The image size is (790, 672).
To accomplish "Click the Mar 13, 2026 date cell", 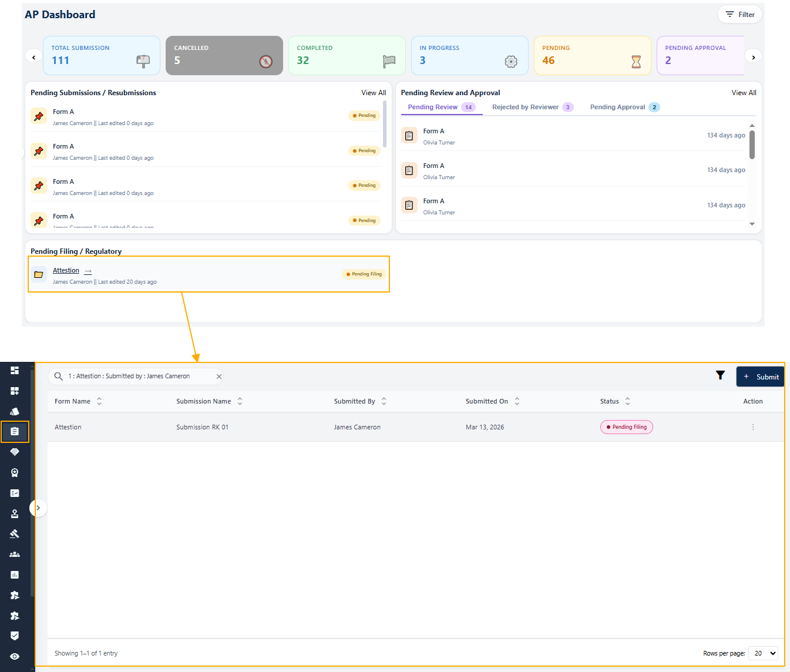I will [x=485, y=427].
